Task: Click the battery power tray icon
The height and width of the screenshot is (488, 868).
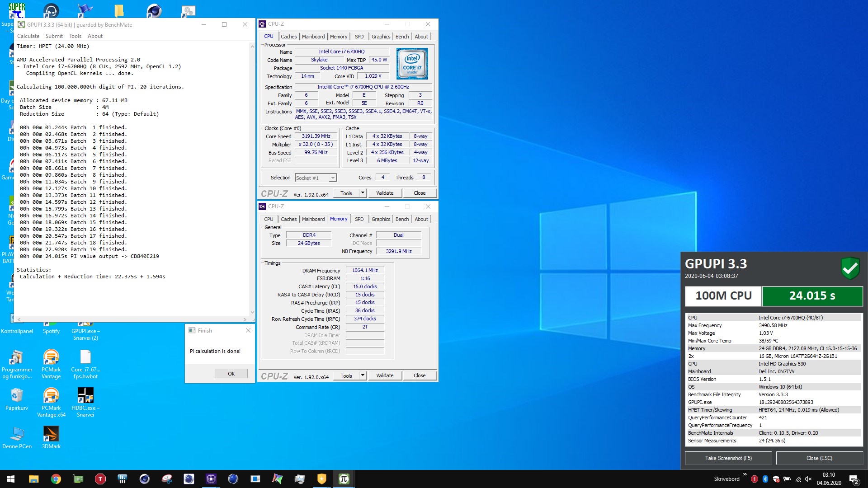Action: [x=787, y=479]
